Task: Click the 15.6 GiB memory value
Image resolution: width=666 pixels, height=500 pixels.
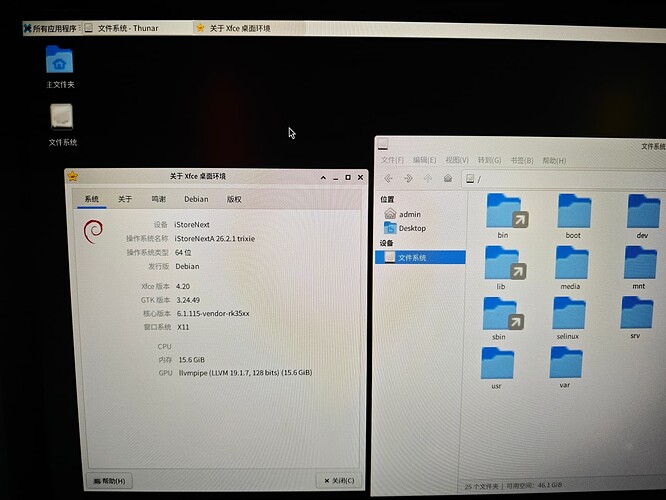Action: click(x=192, y=360)
